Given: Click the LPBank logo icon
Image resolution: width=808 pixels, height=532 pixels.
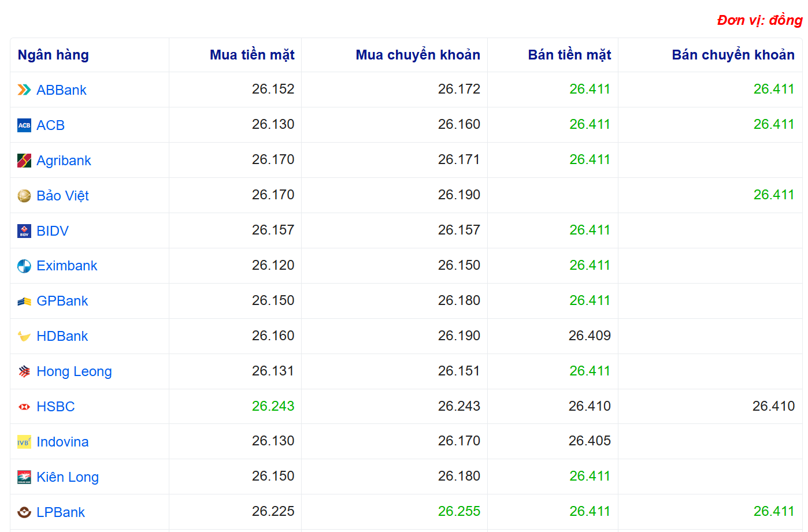Looking at the screenshot, I should click(24, 512).
